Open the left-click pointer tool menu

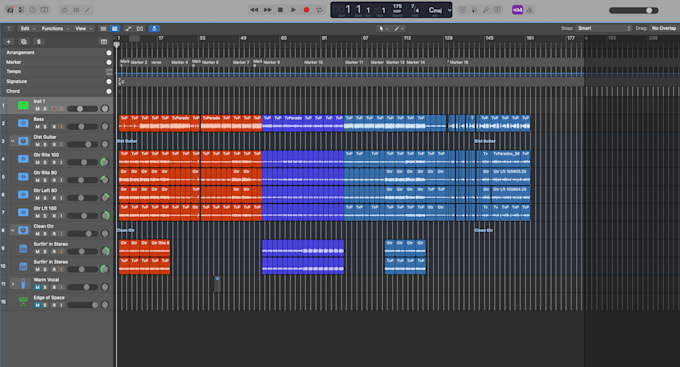click(x=383, y=29)
